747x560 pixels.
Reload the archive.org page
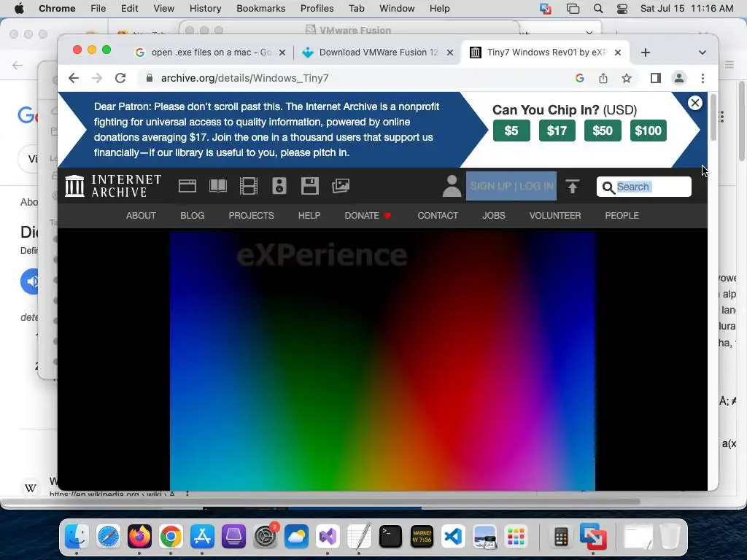(x=120, y=78)
